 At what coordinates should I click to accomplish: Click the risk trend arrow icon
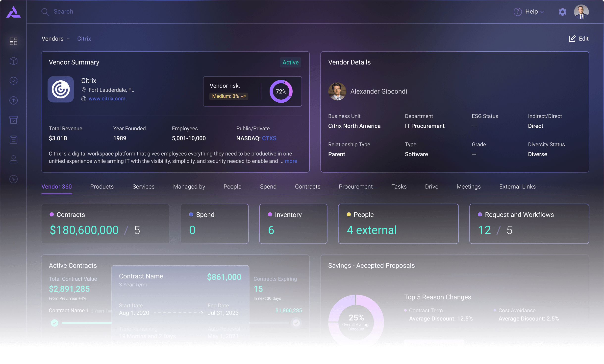243,96
